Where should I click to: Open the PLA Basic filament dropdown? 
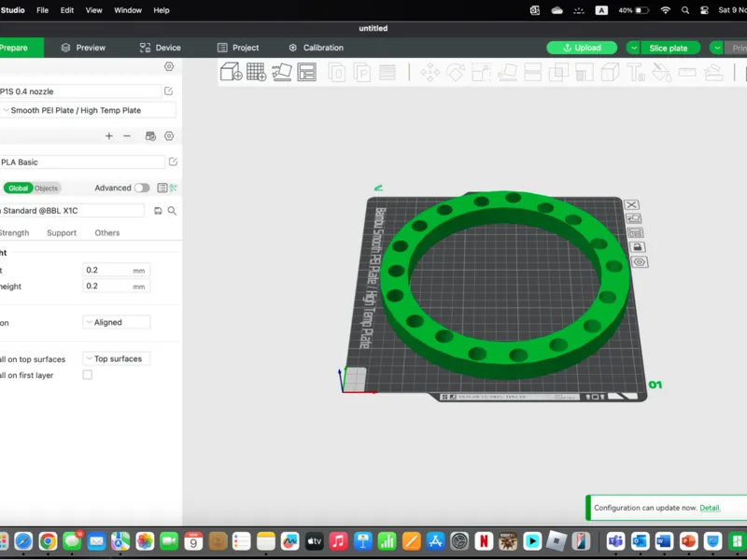pyautogui.click(x=82, y=162)
